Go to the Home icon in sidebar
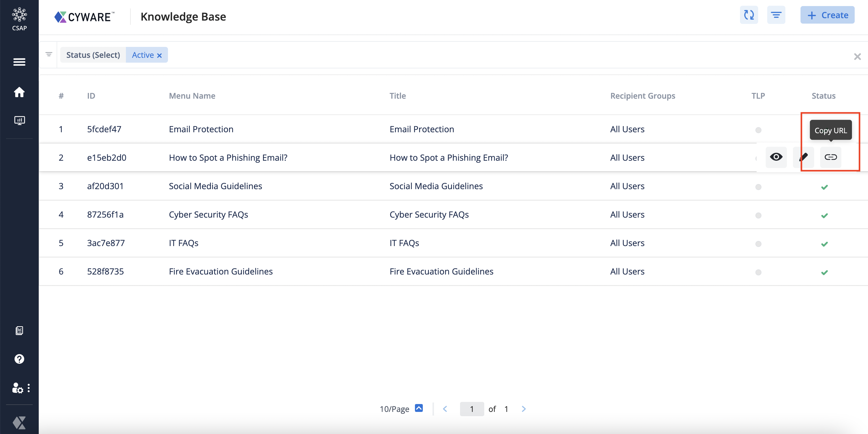 (x=19, y=92)
